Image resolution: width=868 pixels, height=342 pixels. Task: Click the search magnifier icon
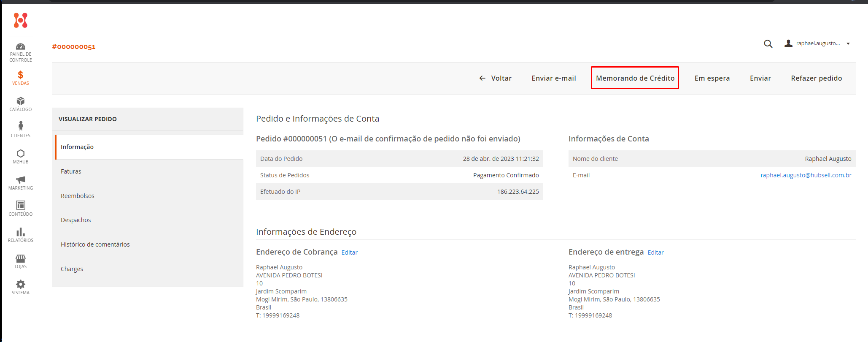(x=768, y=44)
